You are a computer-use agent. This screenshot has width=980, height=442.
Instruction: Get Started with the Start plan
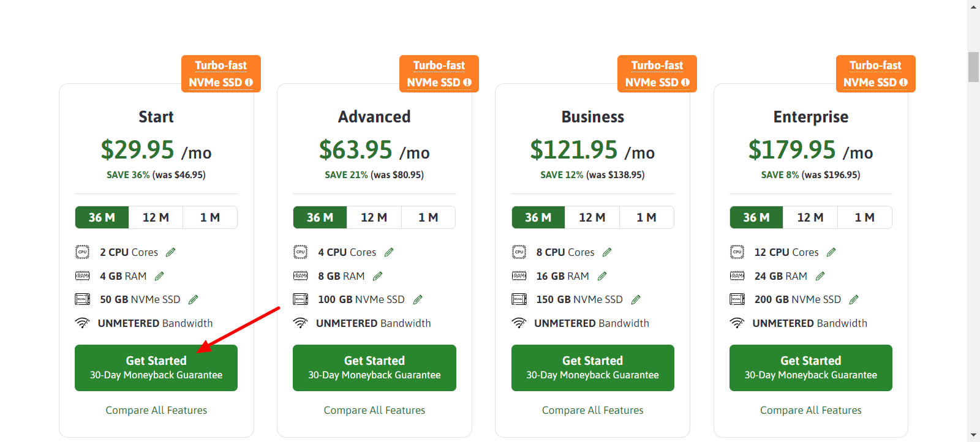(x=156, y=367)
